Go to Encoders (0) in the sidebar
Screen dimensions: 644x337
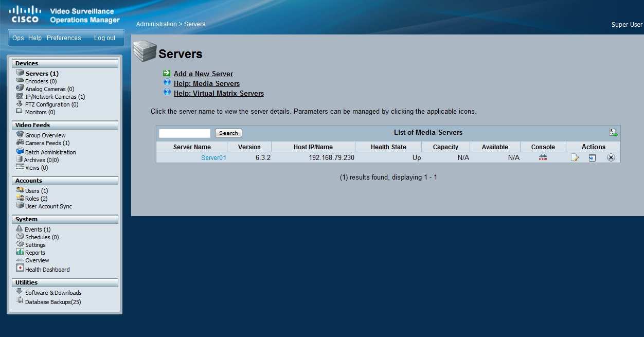41,81
